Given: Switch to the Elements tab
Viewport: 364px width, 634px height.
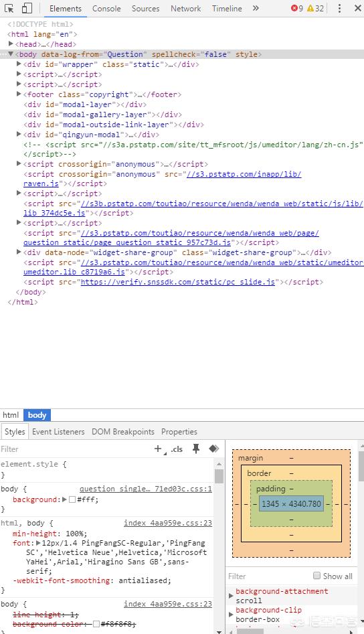Looking at the screenshot, I should [66, 9].
